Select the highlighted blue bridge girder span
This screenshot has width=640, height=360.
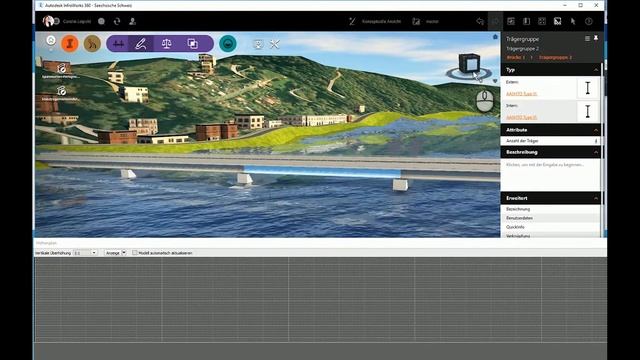click(x=322, y=171)
